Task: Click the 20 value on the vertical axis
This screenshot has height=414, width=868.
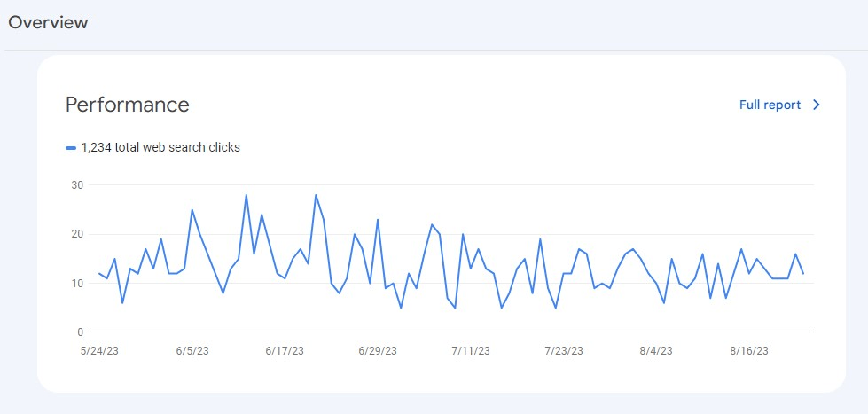Action: [x=77, y=234]
